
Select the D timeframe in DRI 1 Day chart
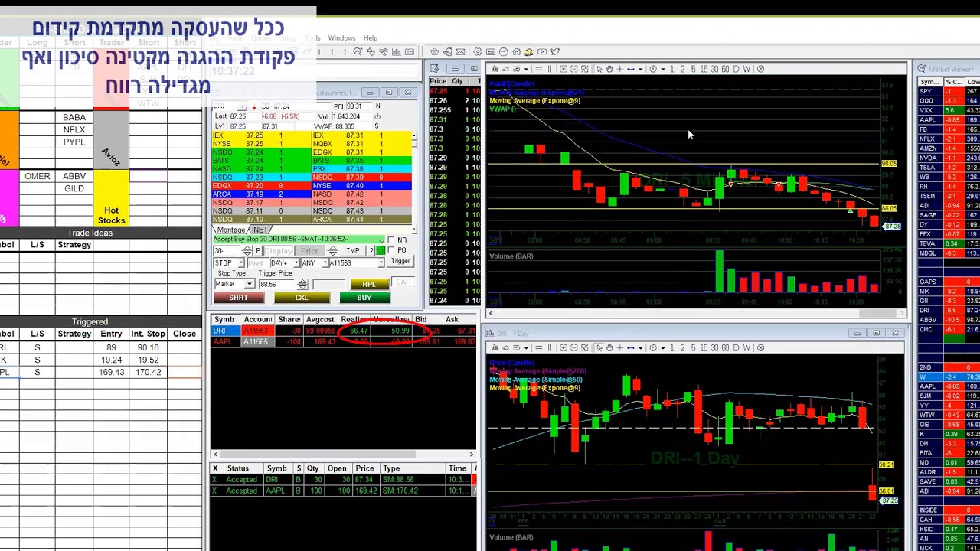(736, 347)
